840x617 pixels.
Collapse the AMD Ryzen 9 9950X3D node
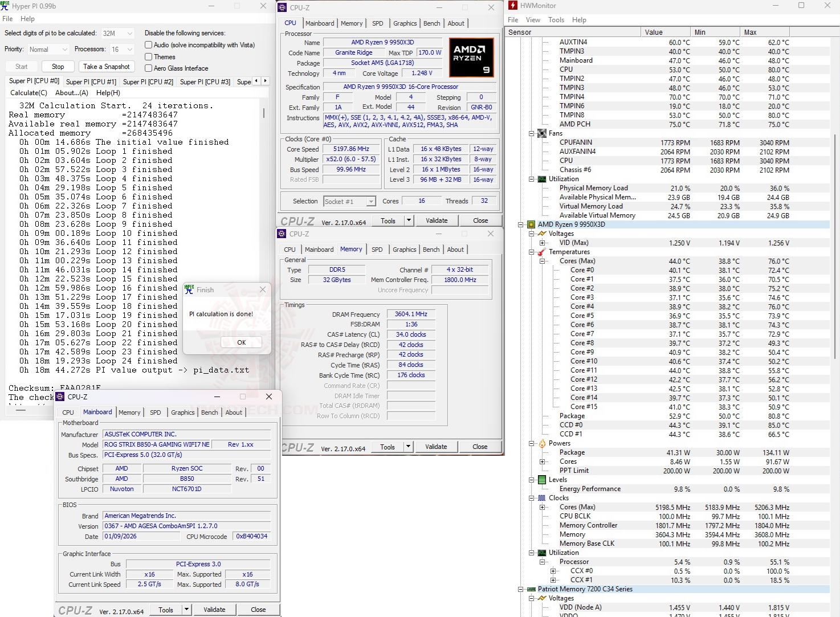click(521, 224)
